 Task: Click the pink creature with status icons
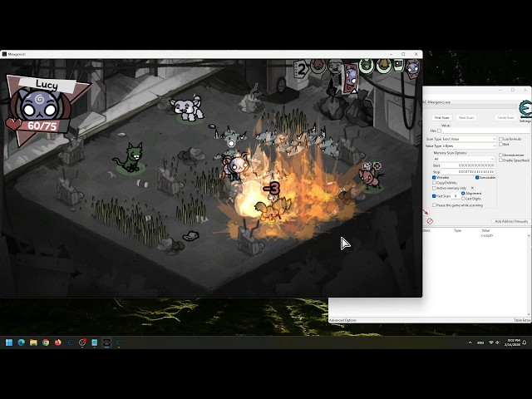[x=372, y=176]
